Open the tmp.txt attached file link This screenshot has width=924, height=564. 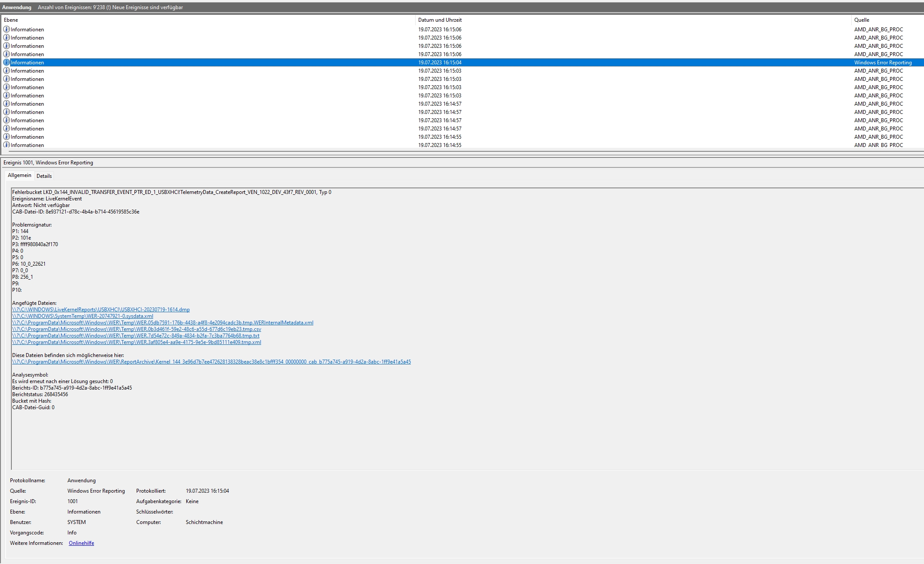(136, 336)
